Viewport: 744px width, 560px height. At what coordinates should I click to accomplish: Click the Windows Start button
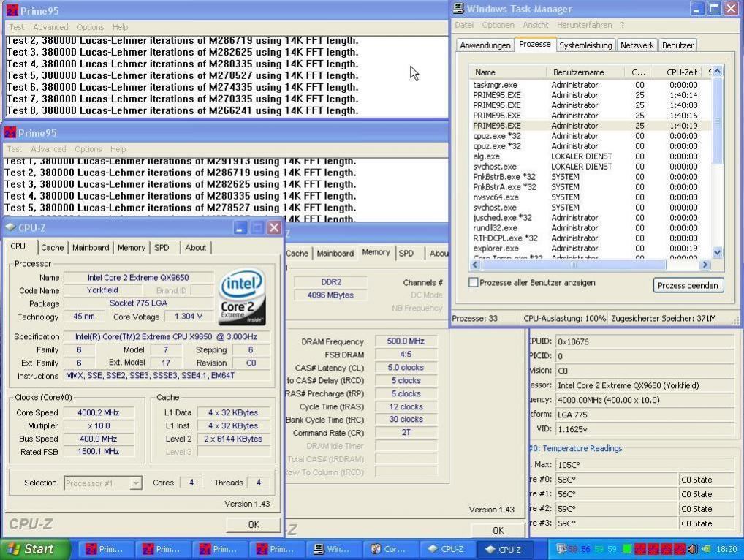tap(34, 549)
